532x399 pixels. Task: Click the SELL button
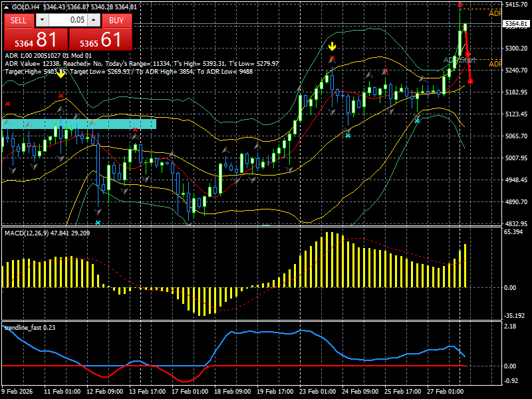19,21
